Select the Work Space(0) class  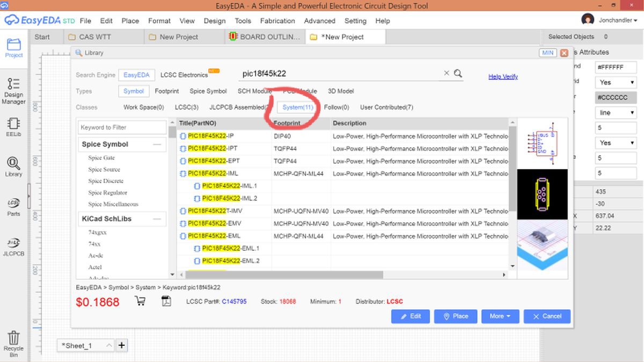[144, 107]
